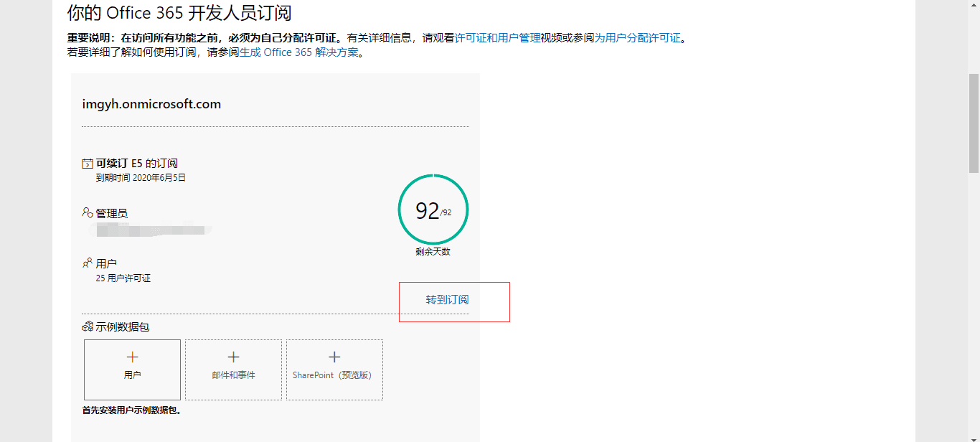Click the package icon beside 示例数据包
980x442 pixels.
coord(88,326)
